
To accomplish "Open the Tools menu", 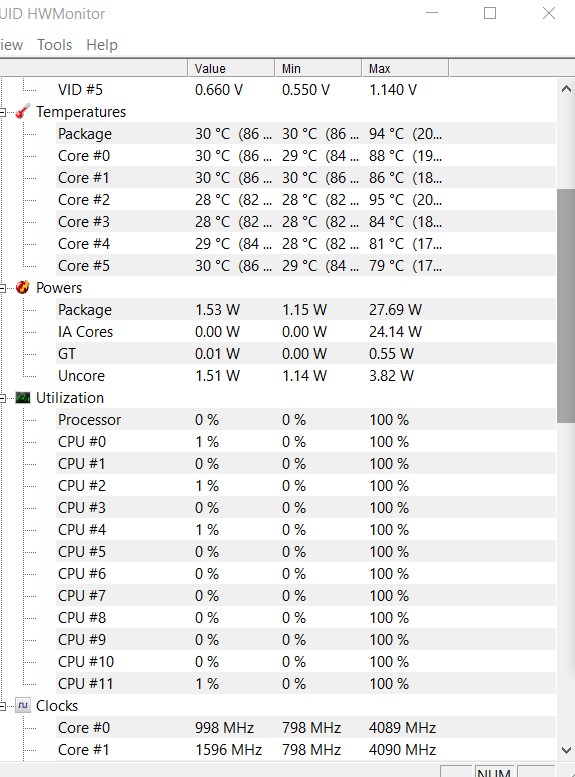I will [x=55, y=45].
